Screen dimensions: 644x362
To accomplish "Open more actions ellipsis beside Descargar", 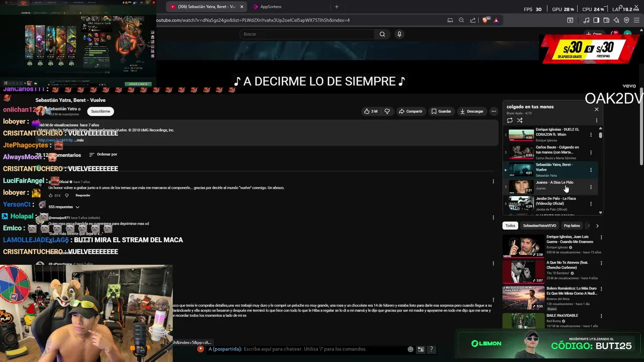I will coord(494,111).
